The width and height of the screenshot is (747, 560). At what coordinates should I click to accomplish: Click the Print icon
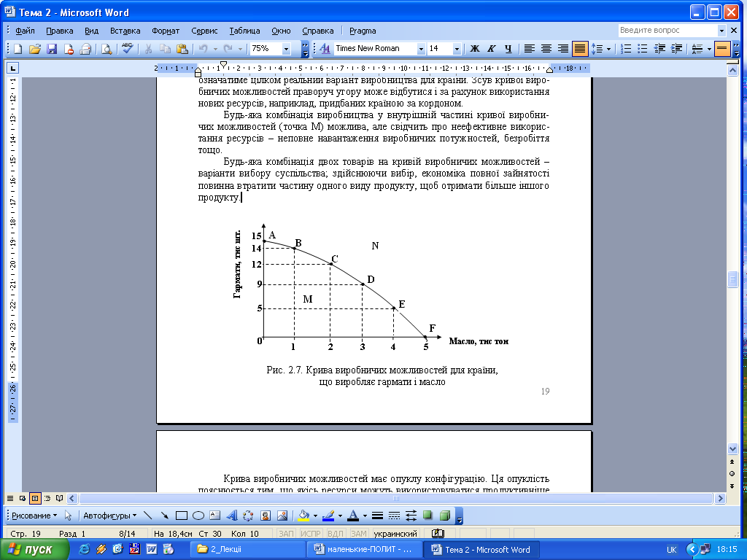(x=85, y=49)
